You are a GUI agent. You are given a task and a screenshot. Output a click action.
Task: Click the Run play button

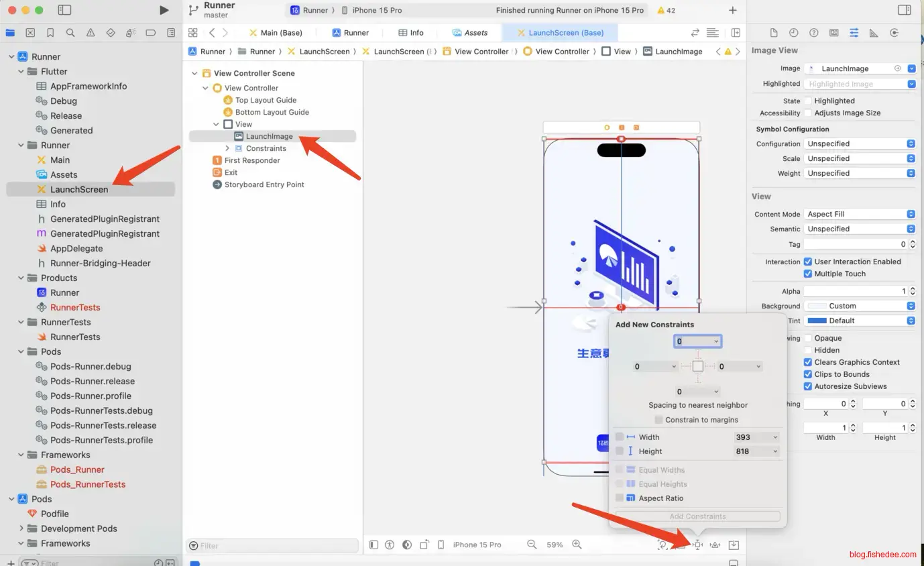164,10
